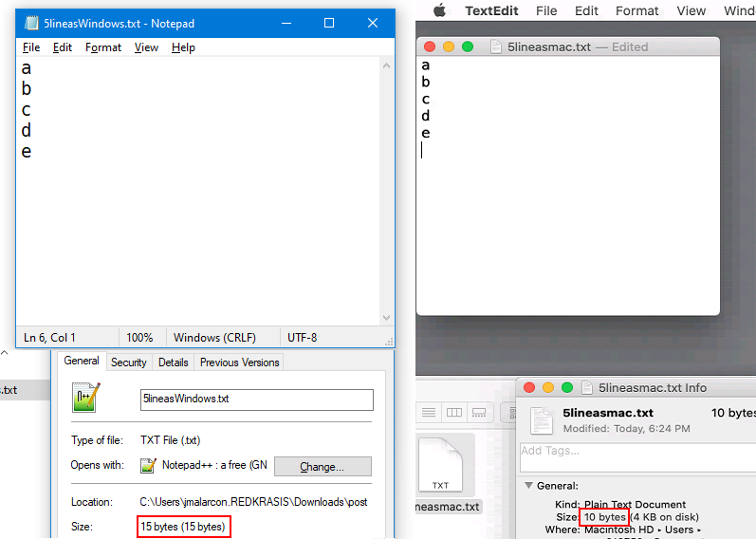The image size is (756, 539).
Task: Switch to the Previous Versions tab
Action: 239,362
